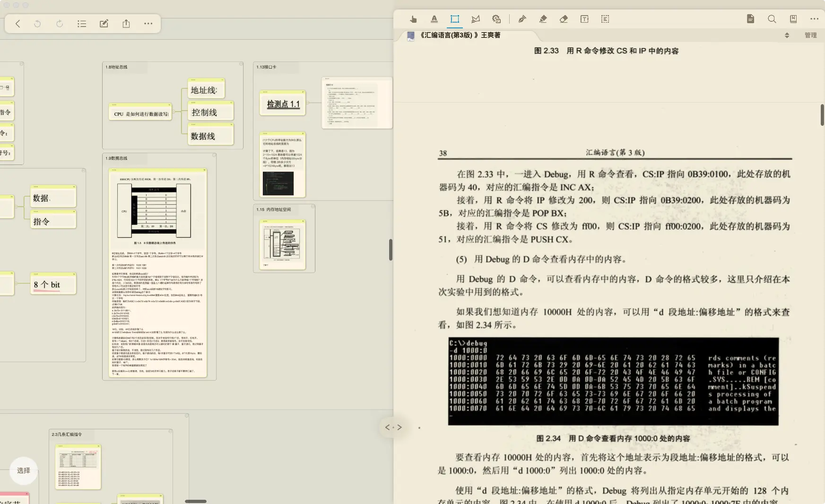The image size is (825, 504).
Task: Select the text highlight tool
Action: [434, 19]
